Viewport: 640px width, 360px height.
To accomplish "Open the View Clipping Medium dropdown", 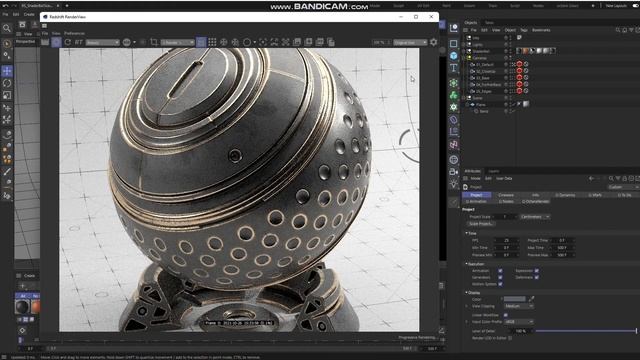I will [518, 306].
